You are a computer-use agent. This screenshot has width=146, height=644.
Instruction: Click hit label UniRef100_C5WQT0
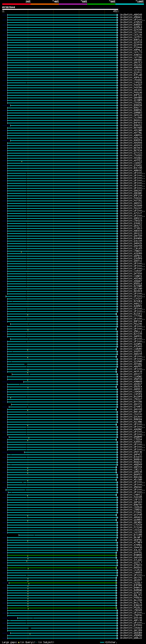[x=131, y=251]
